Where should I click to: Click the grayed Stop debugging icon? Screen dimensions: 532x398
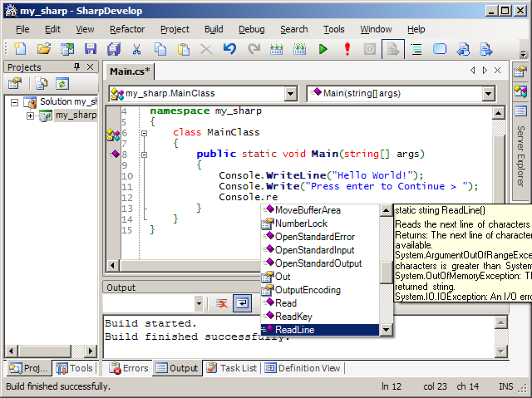(370, 50)
